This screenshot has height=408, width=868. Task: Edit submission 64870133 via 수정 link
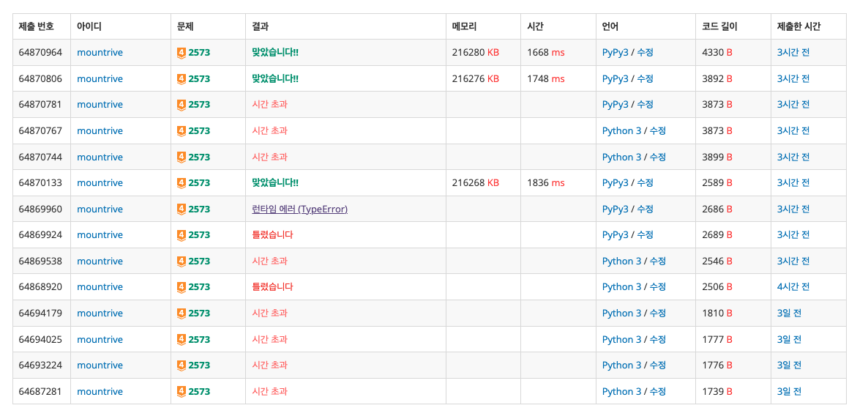[645, 183]
